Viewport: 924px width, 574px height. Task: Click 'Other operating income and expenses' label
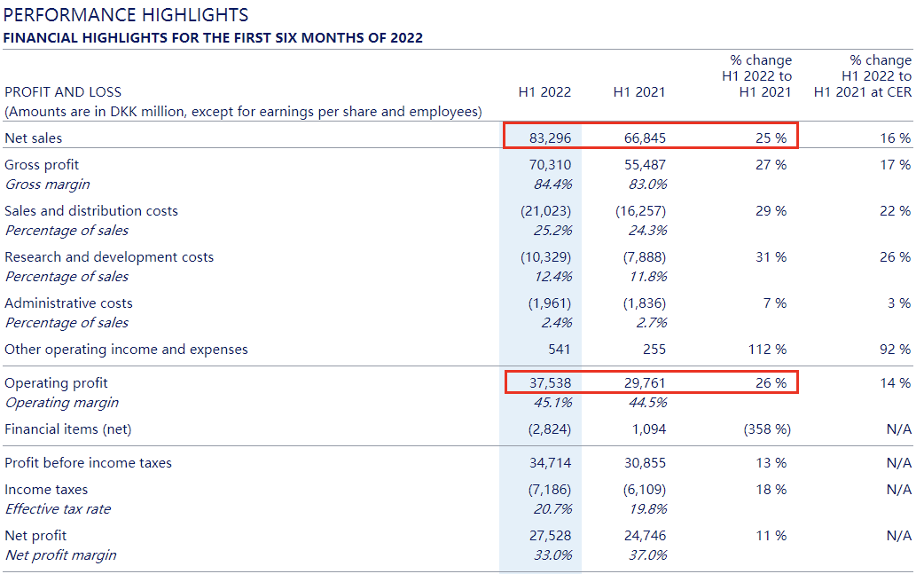tap(126, 350)
